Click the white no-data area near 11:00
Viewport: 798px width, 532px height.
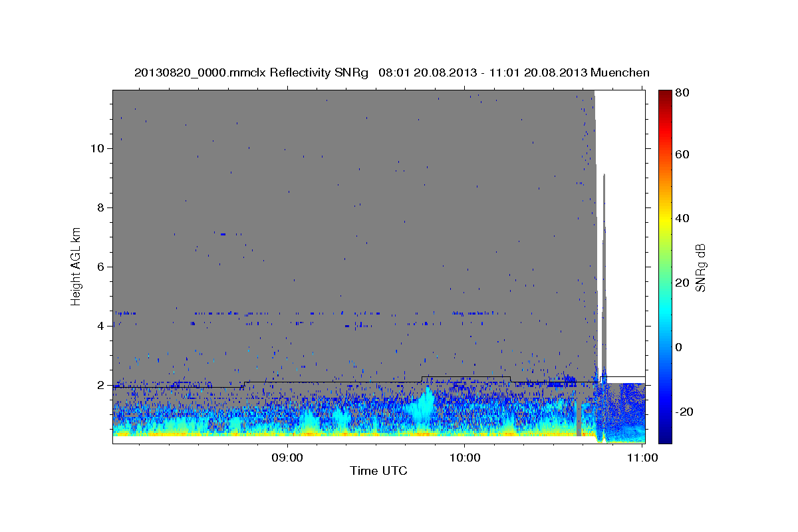pyautogui.click(x=626, y=233)
